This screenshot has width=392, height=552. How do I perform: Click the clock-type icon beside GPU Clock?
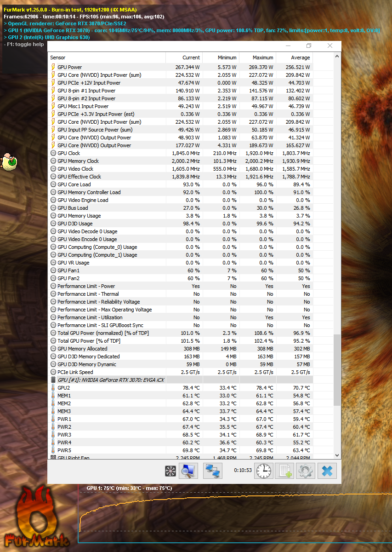(53, 153)
